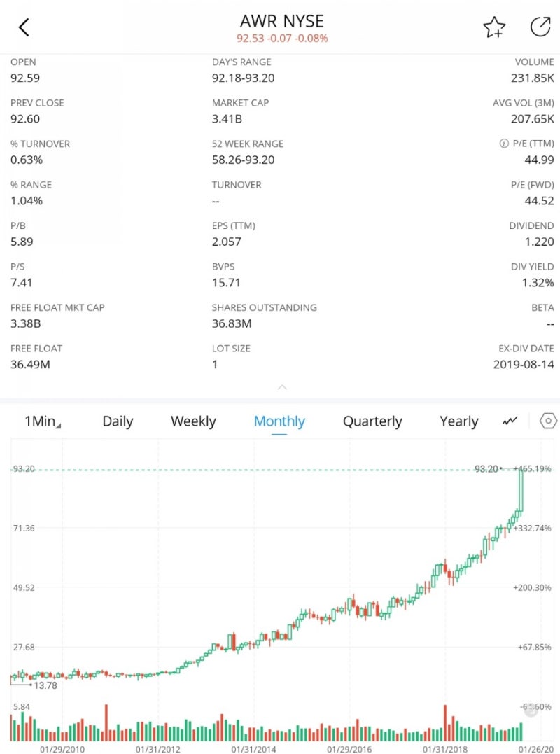Open chart settings hexagon icon

coord(549,421)
